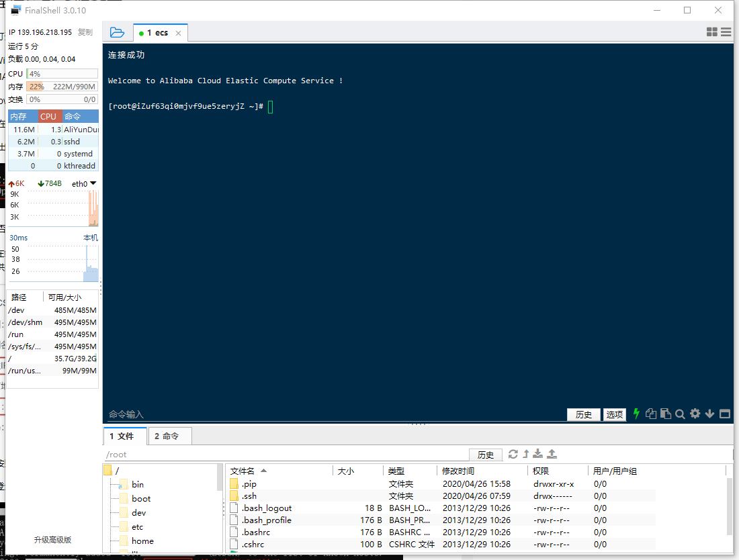Click the 命令 process column header
Screen dimensions: 739x560
click(80, 116)
